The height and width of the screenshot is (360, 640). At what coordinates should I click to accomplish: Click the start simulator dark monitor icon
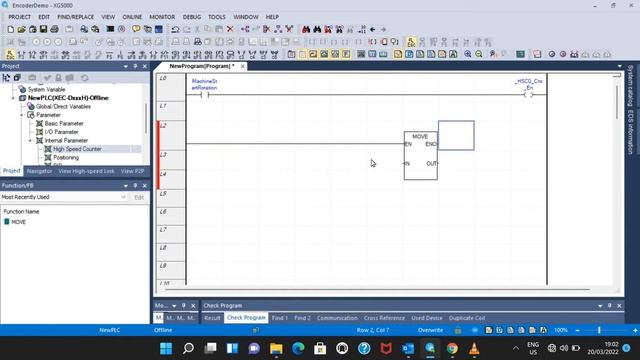[x=110, y=29]
